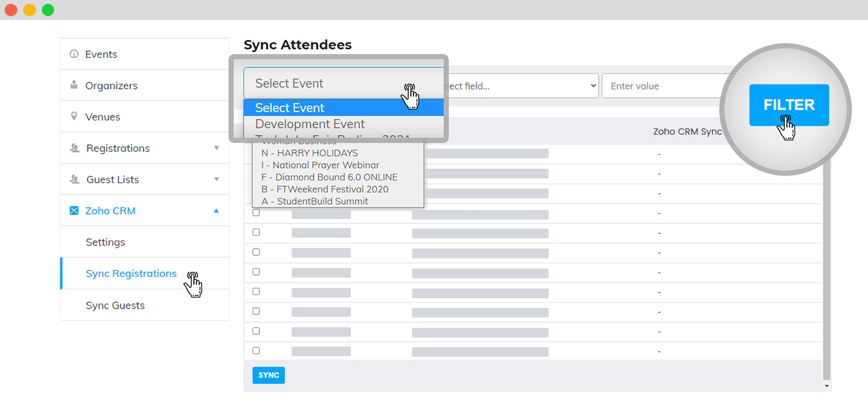Go to Venues in the sidebar
The width and height of the screenshot is (868, 409).
click(x=144, y=117)
